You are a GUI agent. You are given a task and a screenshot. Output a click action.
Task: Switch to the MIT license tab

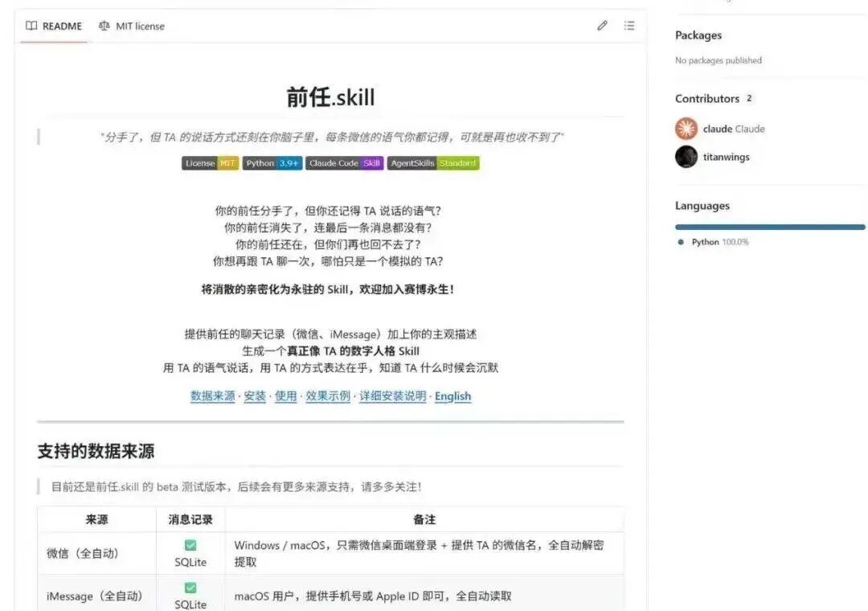coord(137,26)
